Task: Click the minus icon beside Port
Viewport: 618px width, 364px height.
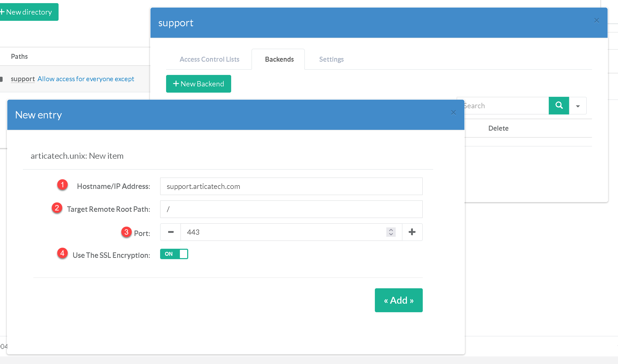Action: point(171,232)
